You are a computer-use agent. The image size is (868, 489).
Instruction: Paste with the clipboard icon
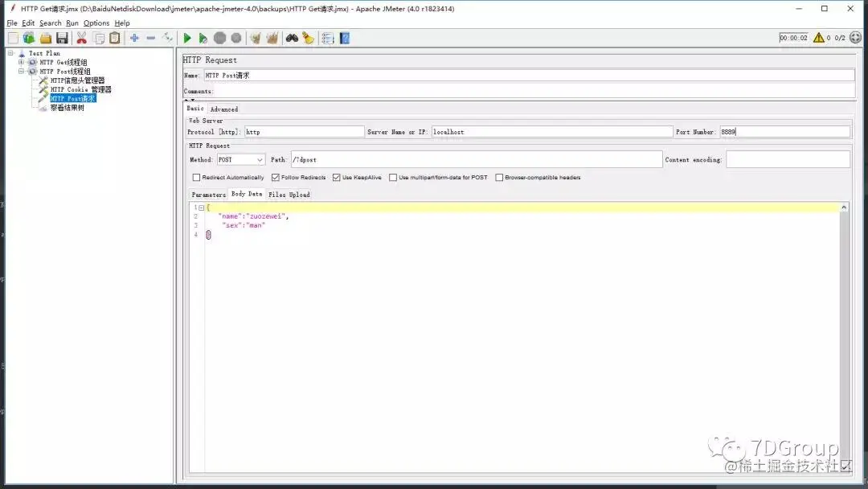point(115,39)
